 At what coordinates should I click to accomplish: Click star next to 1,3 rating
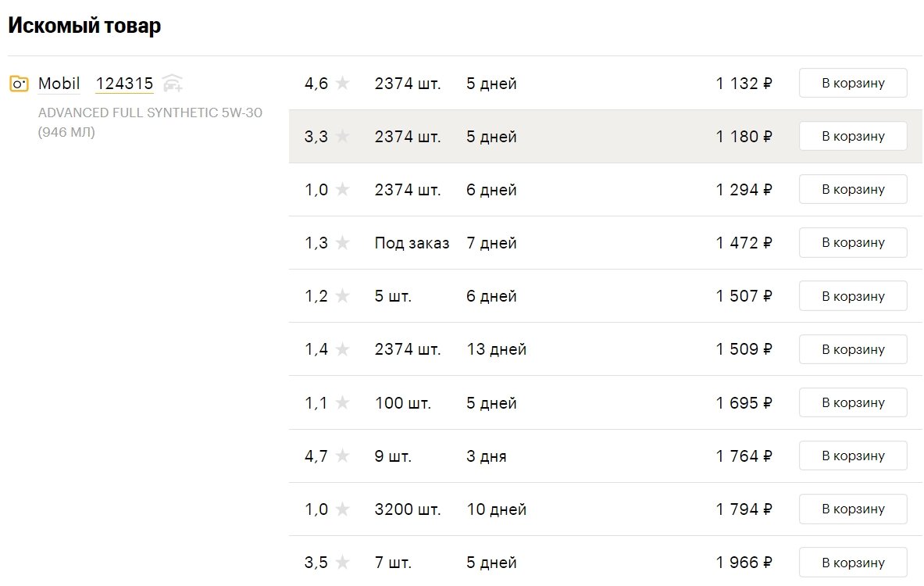click(342, 242)
